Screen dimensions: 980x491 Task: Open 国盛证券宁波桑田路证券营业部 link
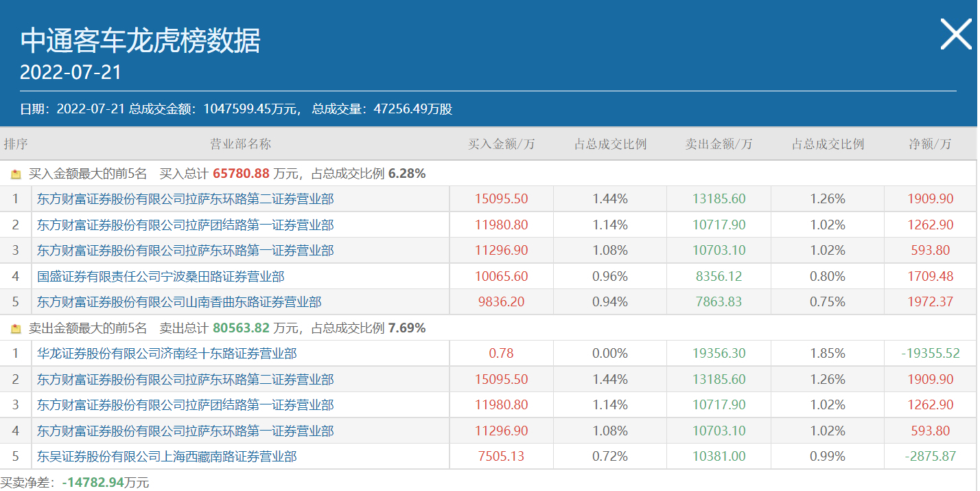(x=161, y=277)
